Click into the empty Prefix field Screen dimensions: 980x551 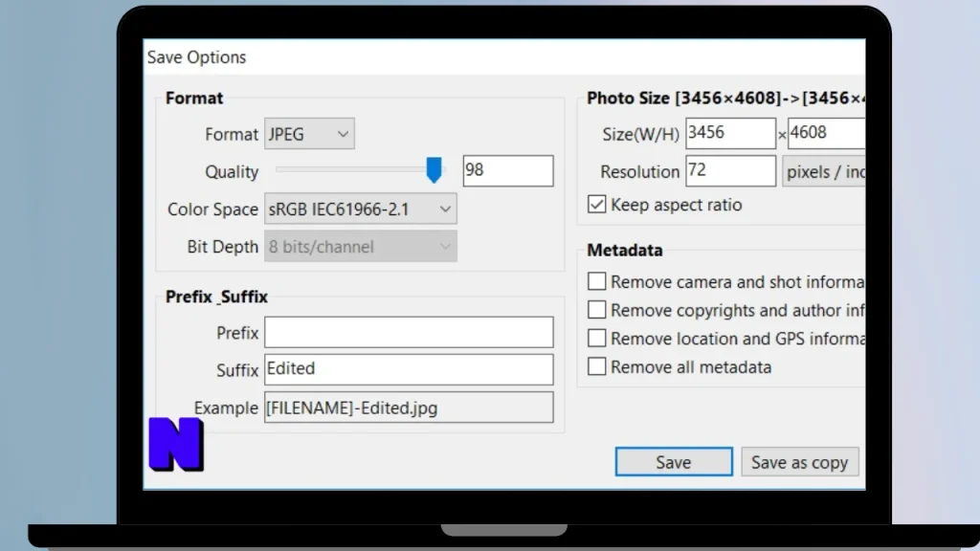click(409, 332)
